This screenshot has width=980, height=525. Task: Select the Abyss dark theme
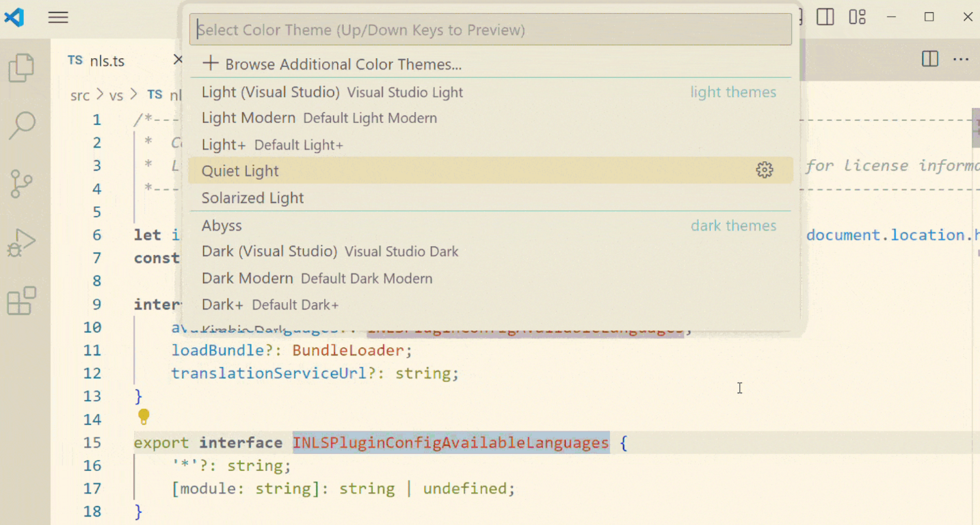(x=490, y=226)
